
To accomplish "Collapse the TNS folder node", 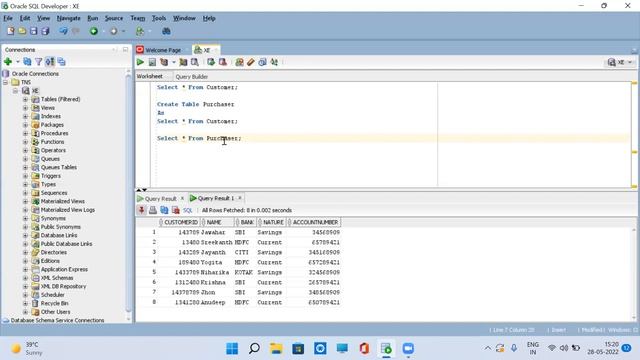I will coord(5,82).
